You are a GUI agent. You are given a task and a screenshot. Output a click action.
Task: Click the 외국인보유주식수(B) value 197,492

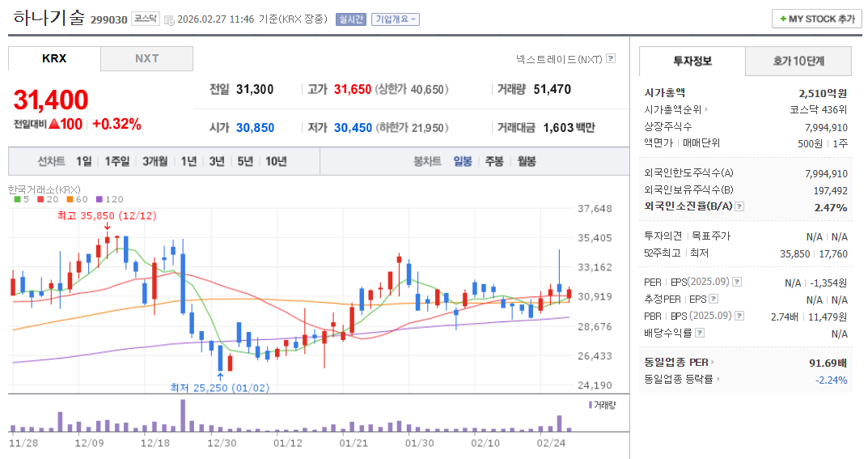(830, 190)
